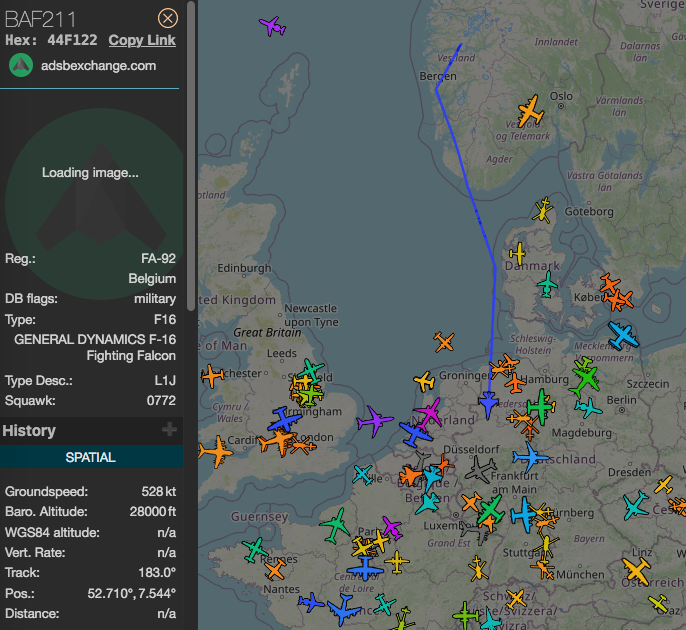Image resolution: width=686 pixels, height=630 pixels.
Task: Click the SPATIAL section header
Action: 91,457
